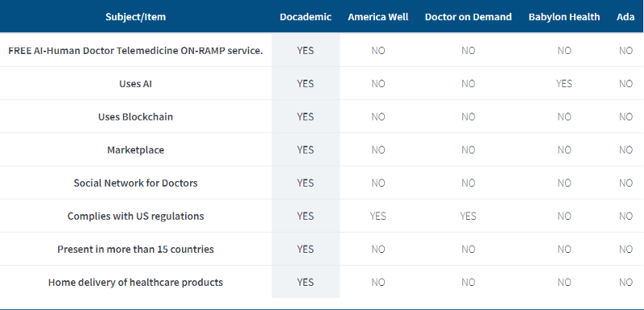
Task: Click the Babylon Health column header
Action: (x=564, y=17)
